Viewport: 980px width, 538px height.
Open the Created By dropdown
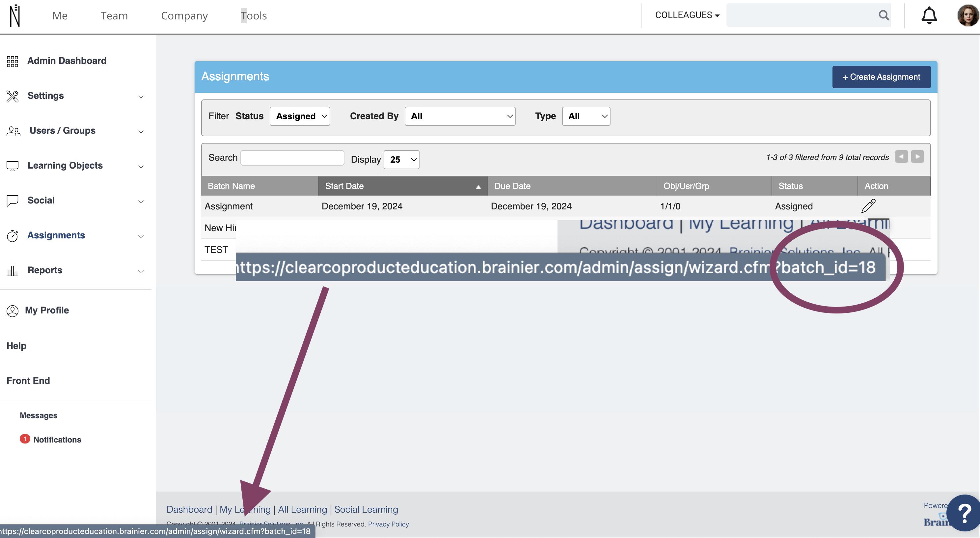[460, 116]
